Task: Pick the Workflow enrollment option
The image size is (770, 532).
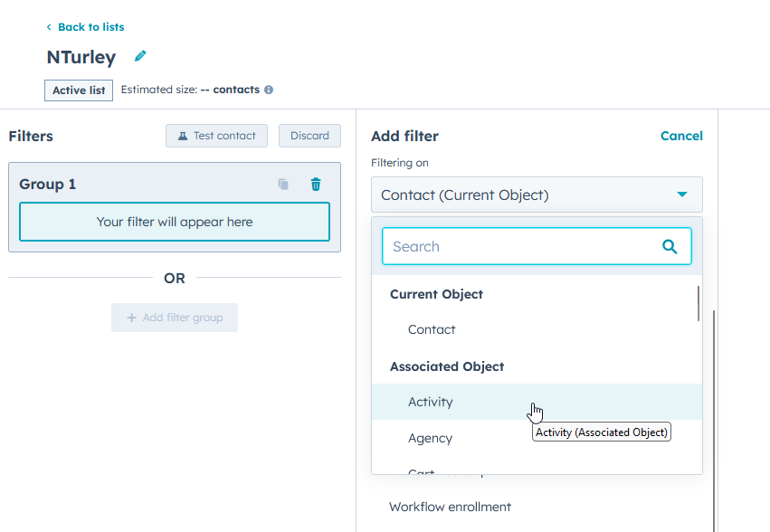Action: (450, 507)
